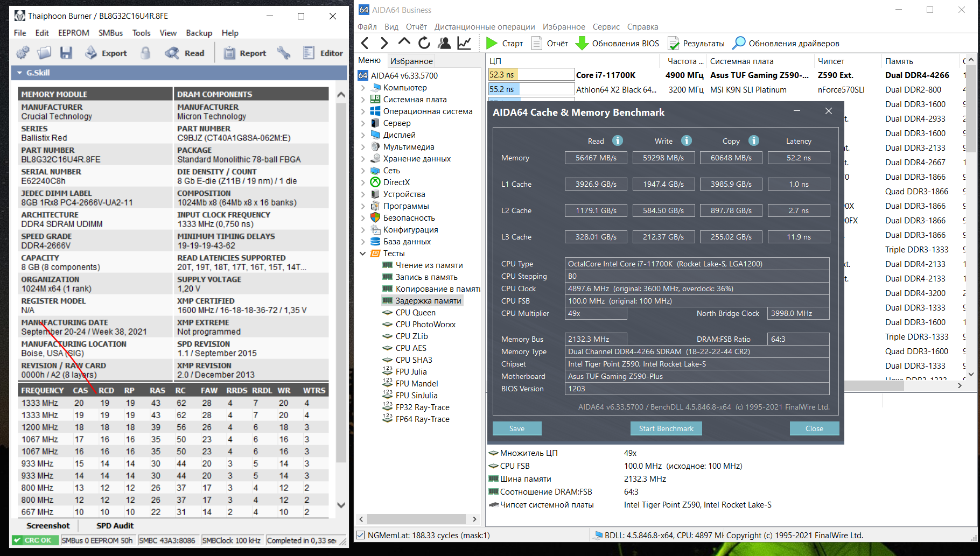Screen dimensions: 980x556
Task: Open the SMBus menu in Thaiphoon Burner
Action: point(111,33)
